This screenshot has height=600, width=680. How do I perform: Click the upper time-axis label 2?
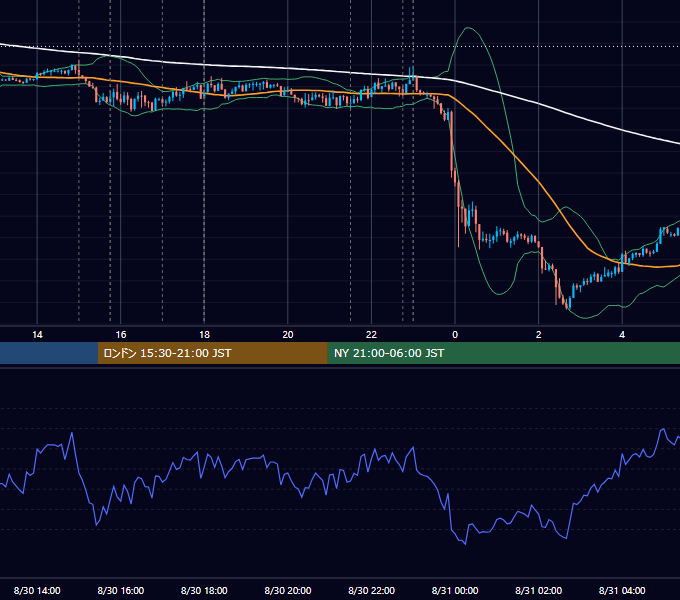coord(538,335)
